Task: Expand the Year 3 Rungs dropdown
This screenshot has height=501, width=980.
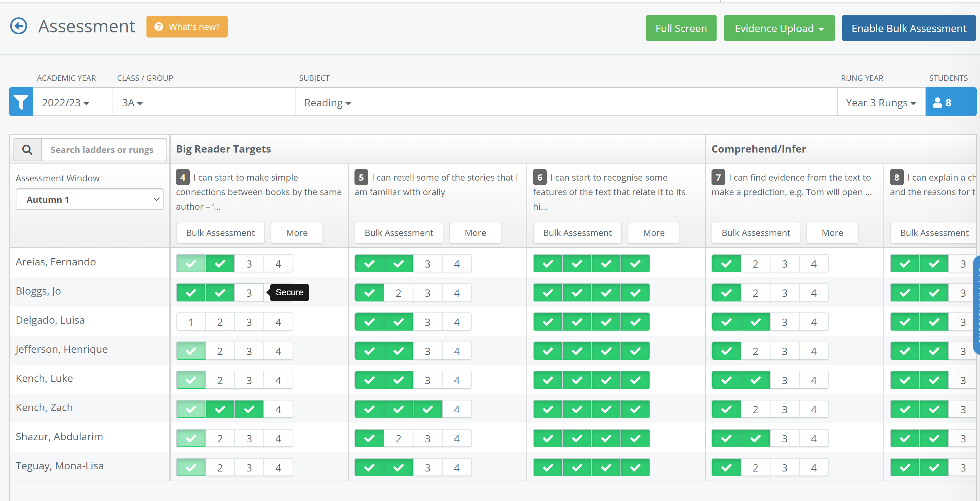Action: click(880, 103)
